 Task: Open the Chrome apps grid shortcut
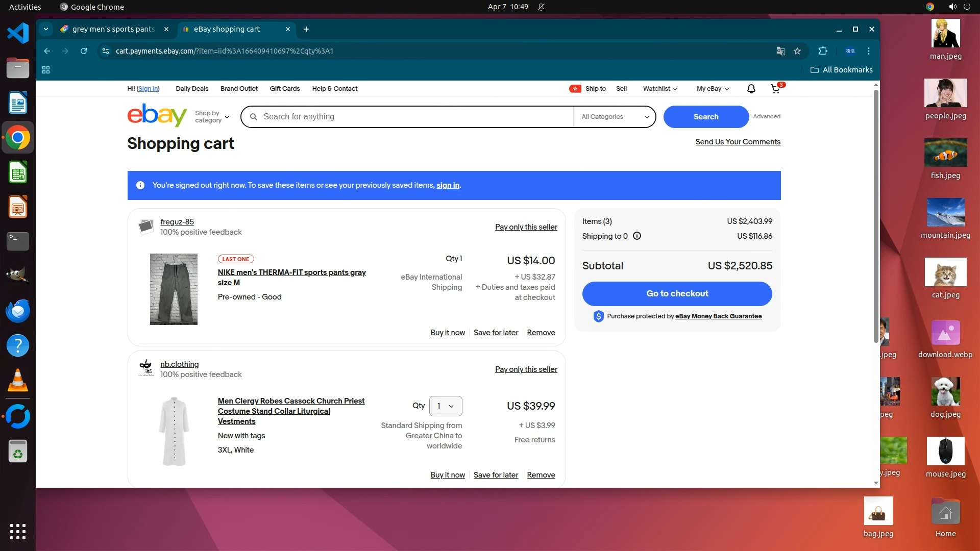[46, 70]
